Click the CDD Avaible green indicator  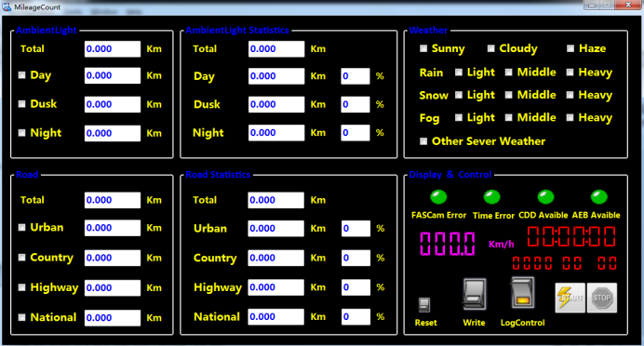pos(546,197)
